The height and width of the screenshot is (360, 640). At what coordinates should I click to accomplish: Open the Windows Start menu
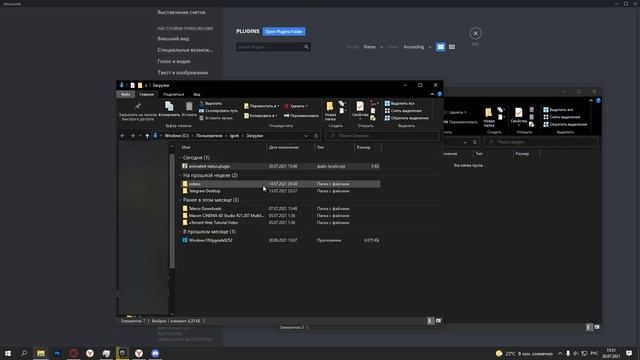pos(8,353)
